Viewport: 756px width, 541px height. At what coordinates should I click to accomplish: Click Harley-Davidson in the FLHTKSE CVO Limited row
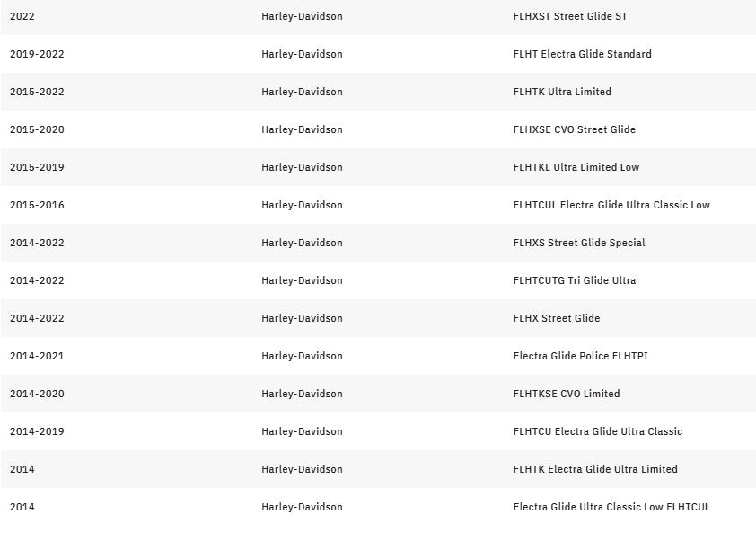302,394
